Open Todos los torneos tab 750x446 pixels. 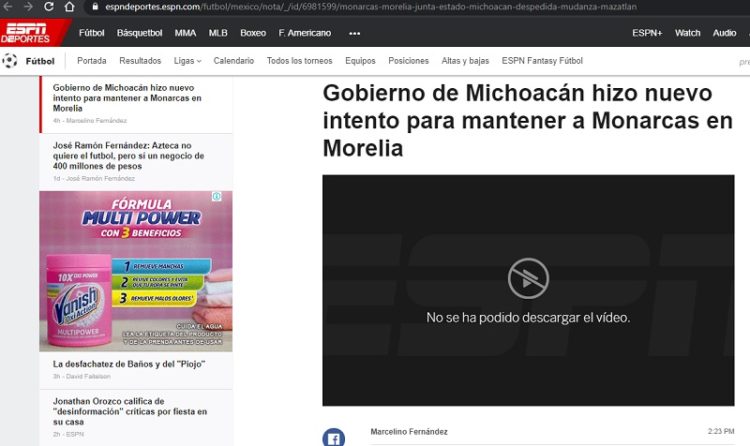(299, 61)
